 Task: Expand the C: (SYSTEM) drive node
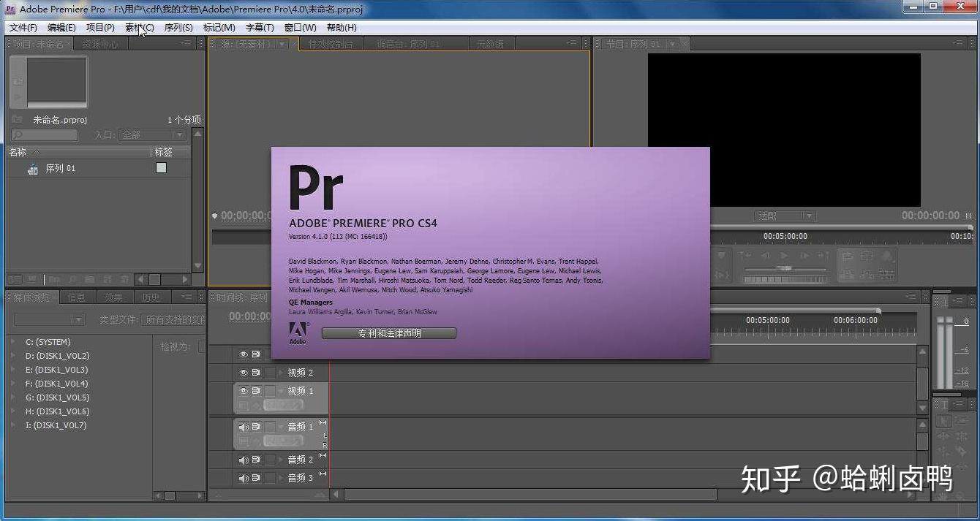tap(13, 342)
